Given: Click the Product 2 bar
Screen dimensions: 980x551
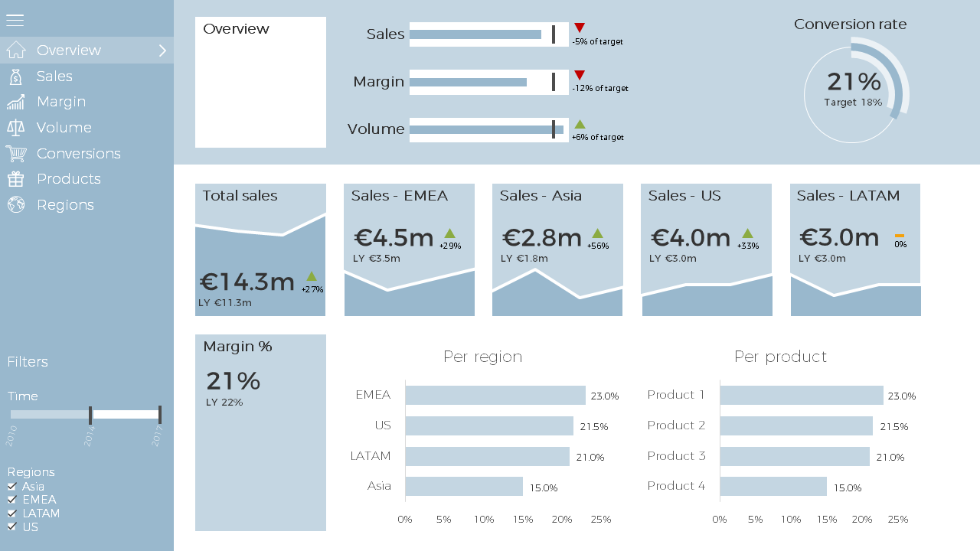Looking at the screenshot, I should coord(796,426).
